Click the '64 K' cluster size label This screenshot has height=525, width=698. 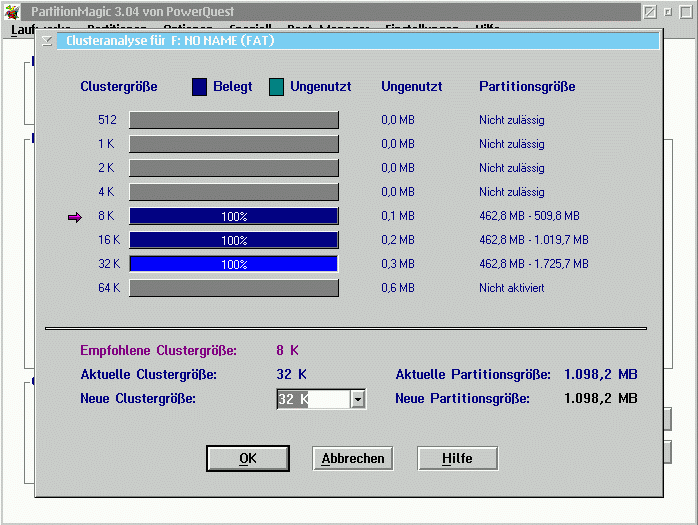(x=109, y=288)
